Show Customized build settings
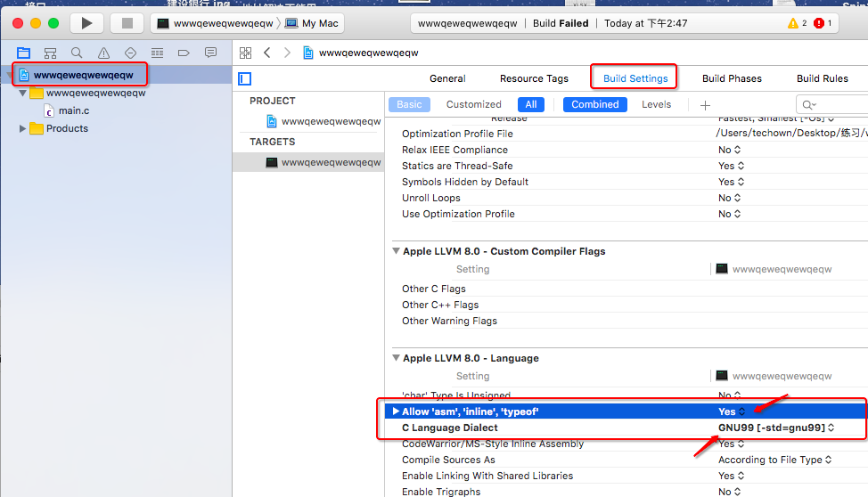 click(474, 104)
